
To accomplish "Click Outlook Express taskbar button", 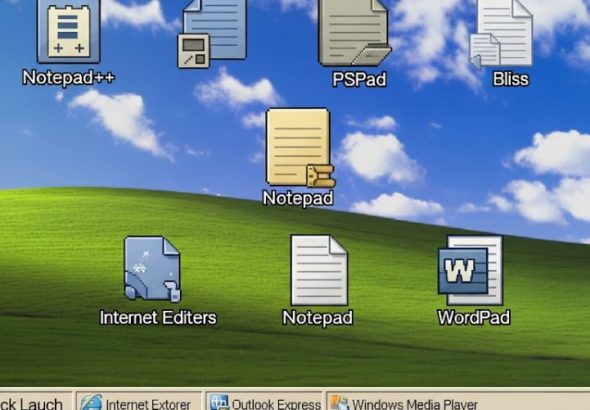I will tap(265, 401).
